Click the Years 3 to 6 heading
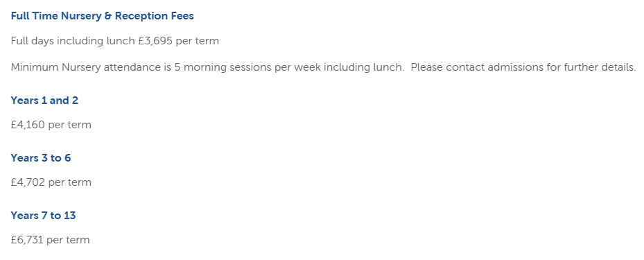 [x=41, y=158]
